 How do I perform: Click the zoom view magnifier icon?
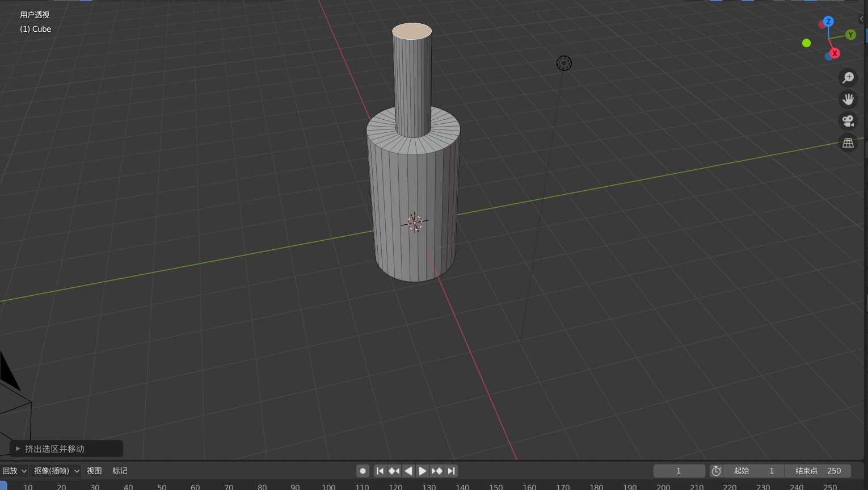click(x=848, y=78)
